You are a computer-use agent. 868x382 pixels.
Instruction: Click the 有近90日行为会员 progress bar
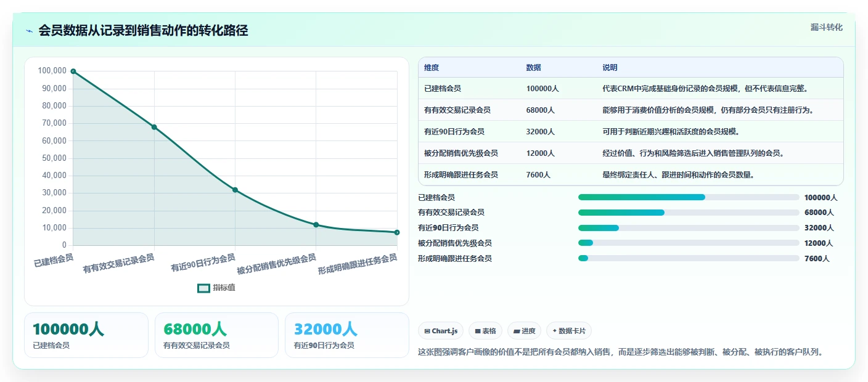point(689,228)
